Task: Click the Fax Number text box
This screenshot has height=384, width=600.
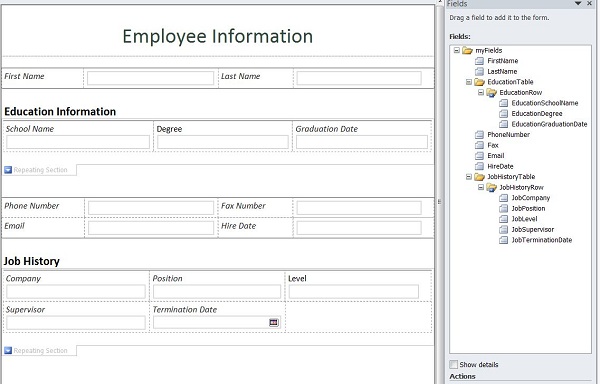Action: [359, 208]
